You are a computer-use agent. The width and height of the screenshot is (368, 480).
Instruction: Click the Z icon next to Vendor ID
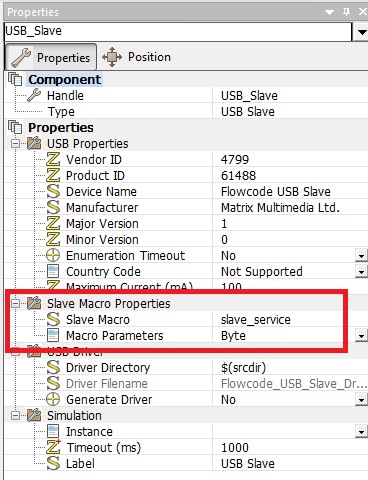click(x=53, y=159)
